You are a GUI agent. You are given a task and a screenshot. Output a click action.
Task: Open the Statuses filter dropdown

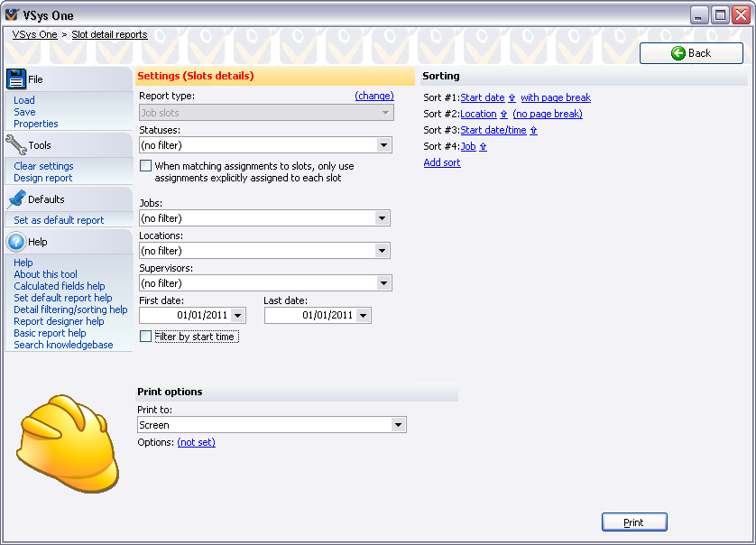pyautogui.click(x=383, y=145)
